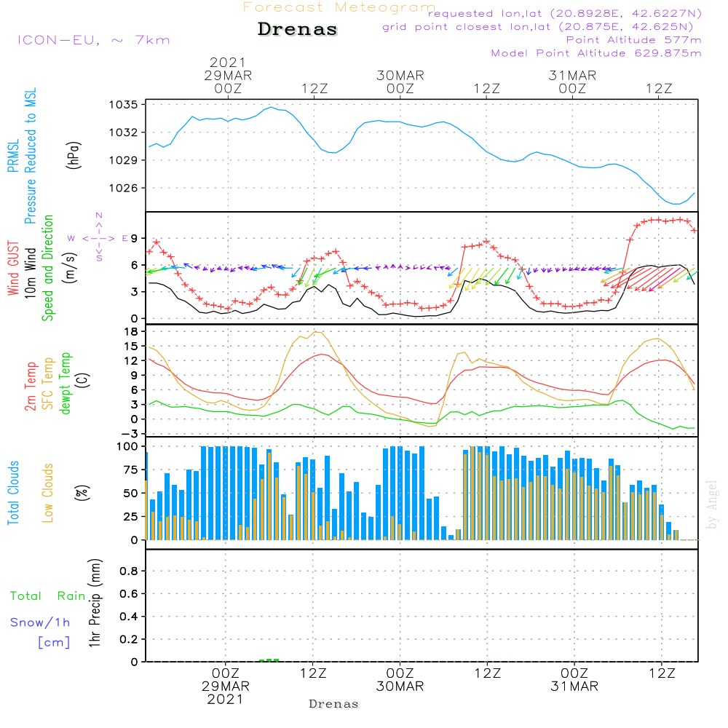Viewport: 728px width, 728px height.
Task: Click the blue pressure curve peak near 29MAR
Action: tap(272, 108)
